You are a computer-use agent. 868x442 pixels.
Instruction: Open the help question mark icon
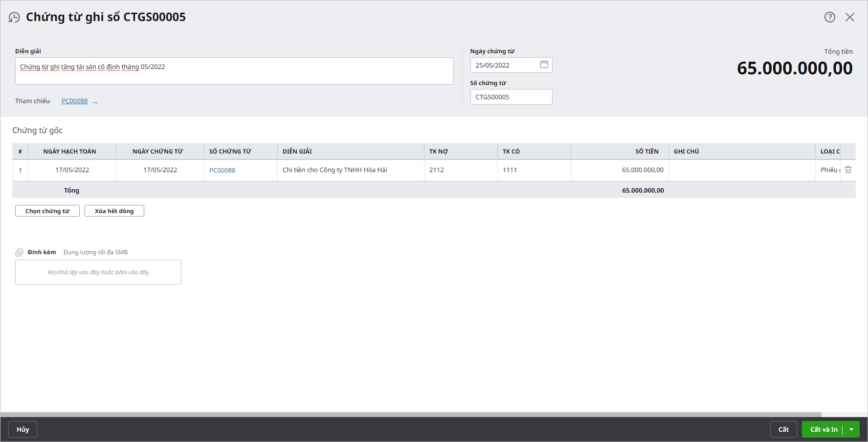[829, 17]
